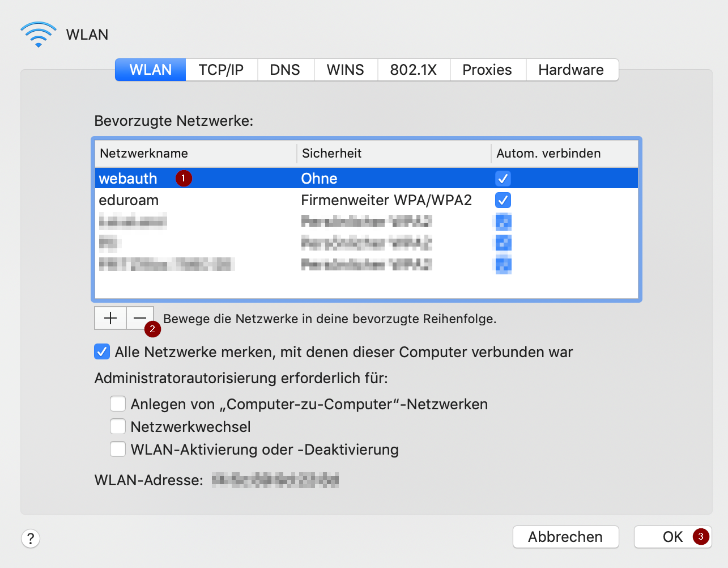Viewport: 728px width, 568px height.
Task: Open the Proxies tab
Action: click(487, 70)
